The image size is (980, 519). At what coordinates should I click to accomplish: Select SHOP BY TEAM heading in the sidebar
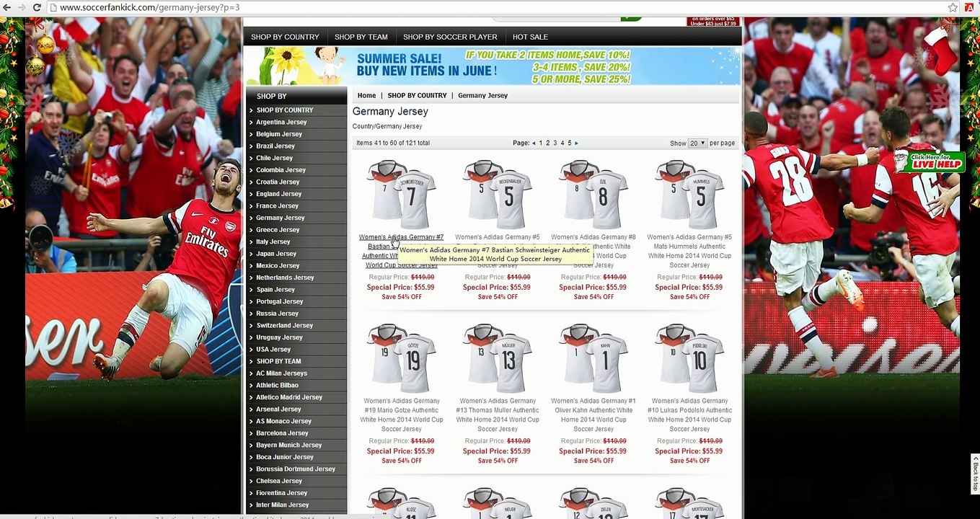click(279, 361)
